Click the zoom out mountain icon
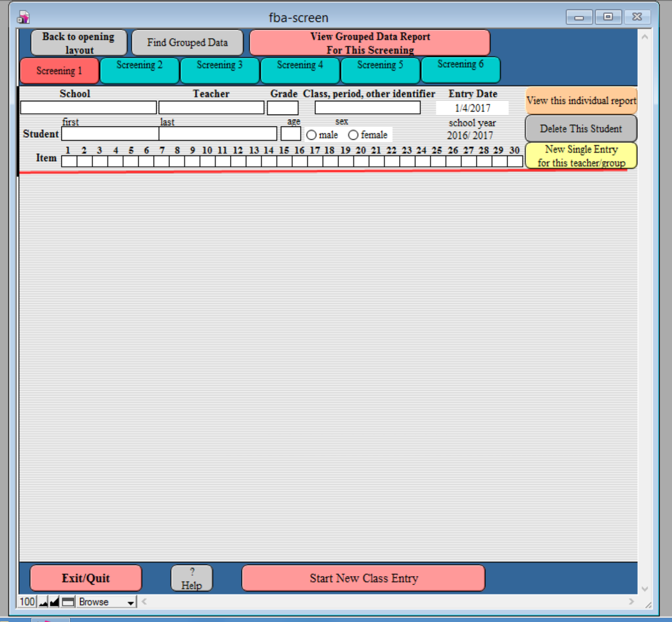The height and width of the screenshot is (622, 672). (43, 602)
